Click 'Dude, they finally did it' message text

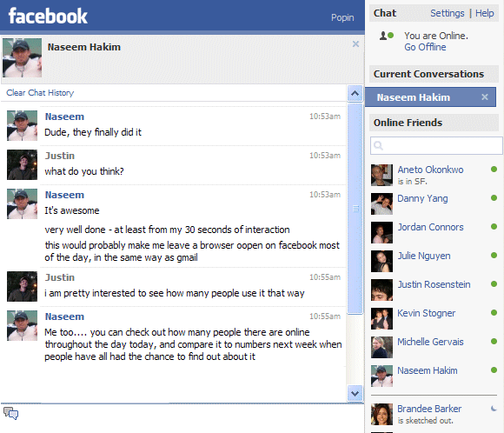[93, 132]
